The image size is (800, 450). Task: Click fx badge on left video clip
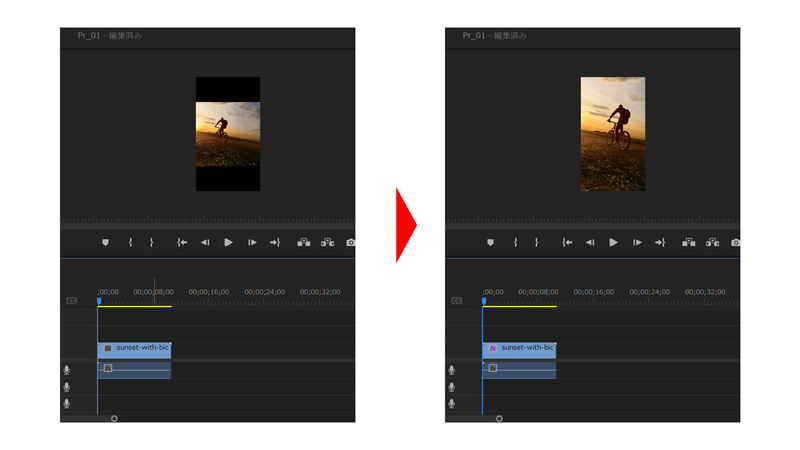[108, 348]
